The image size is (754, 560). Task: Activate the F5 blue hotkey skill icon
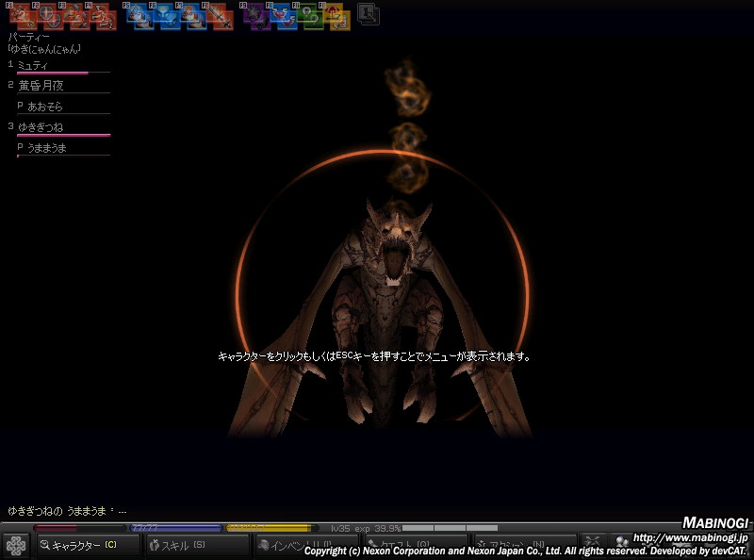point(140,16)
